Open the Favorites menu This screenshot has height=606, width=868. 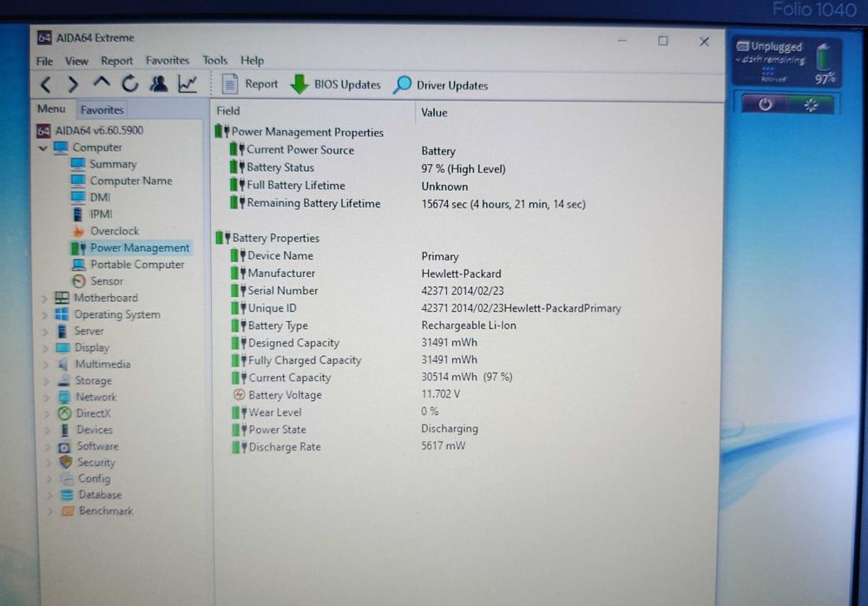point(168,61)
